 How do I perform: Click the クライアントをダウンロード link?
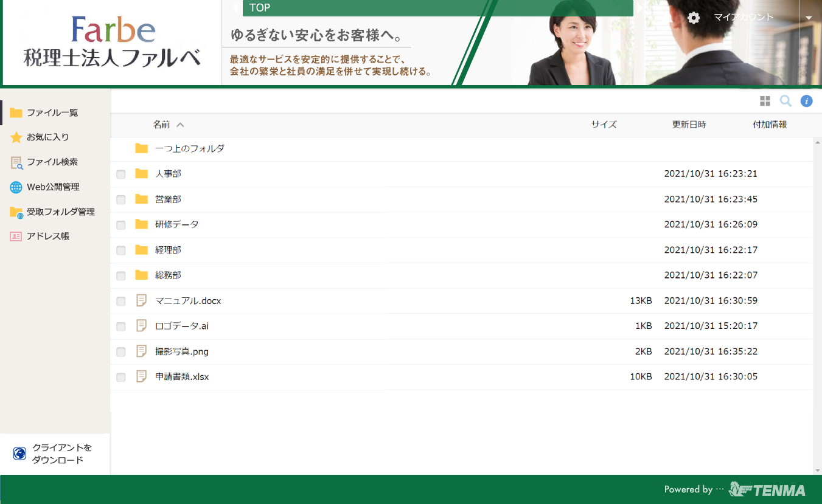pyautogui.click(x=62, y=454)
